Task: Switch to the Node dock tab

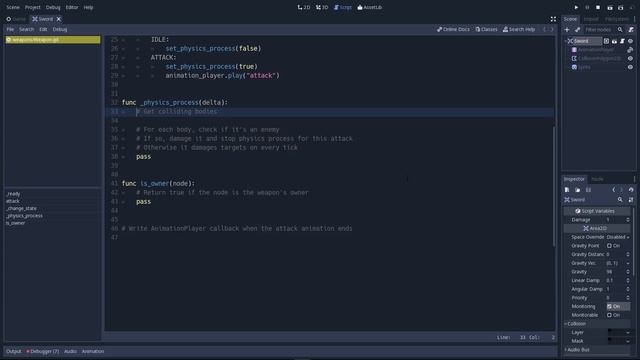Action: click(x=597, y=179)
